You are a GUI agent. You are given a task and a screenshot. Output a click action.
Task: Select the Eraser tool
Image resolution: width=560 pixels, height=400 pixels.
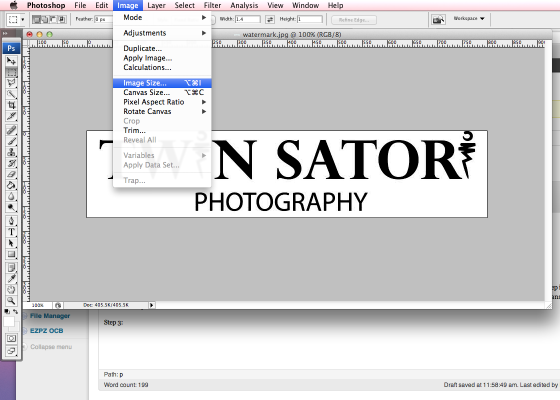click(x=11, y=175)
